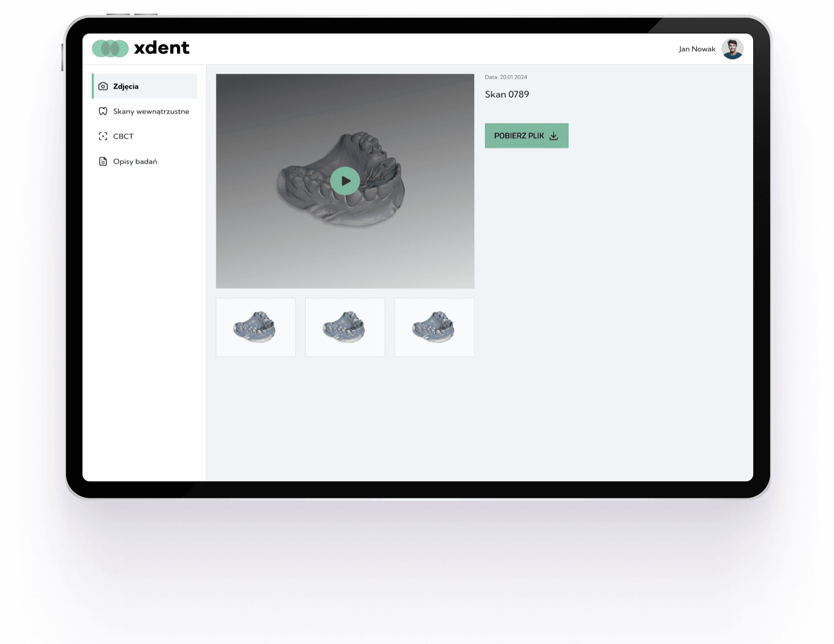Click the xdent logo icon
Screen dimensions: 834x644
[110, 48]
